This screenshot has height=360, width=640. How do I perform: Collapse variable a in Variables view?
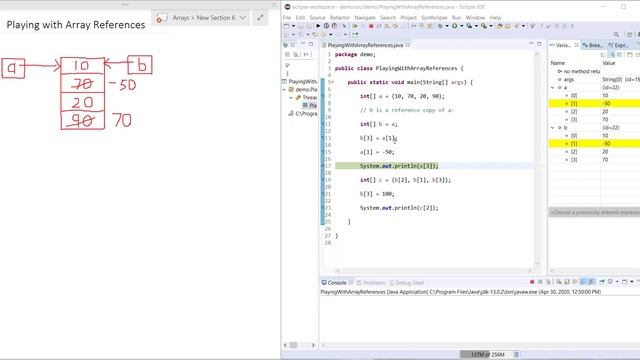(553, 87)
